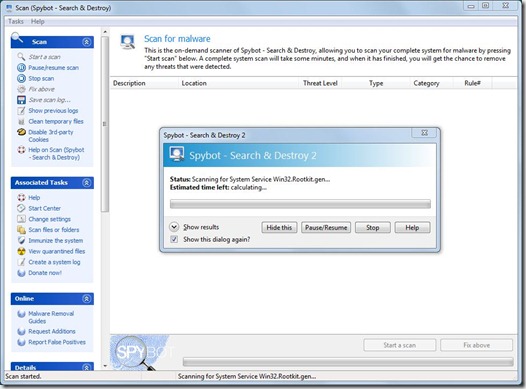
Task: Click the sidebar scroll up arrow
Action: 105,32
